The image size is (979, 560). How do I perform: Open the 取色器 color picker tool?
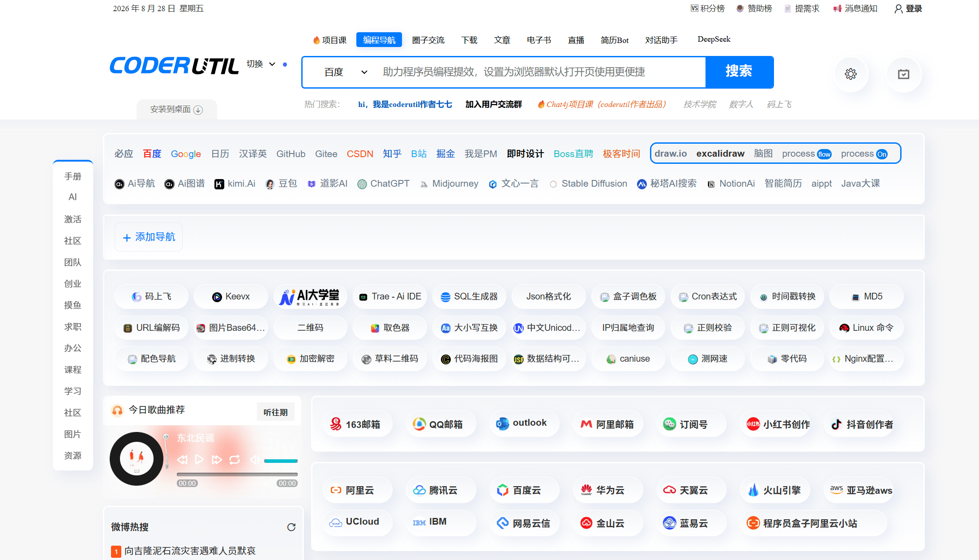[x=390, y=328]
